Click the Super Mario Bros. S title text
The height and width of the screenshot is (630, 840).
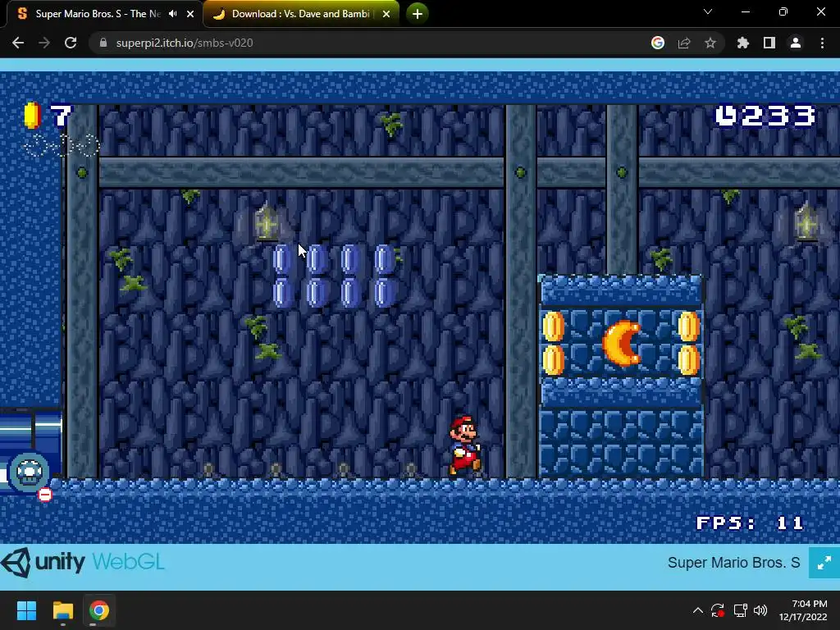[733, 563]
